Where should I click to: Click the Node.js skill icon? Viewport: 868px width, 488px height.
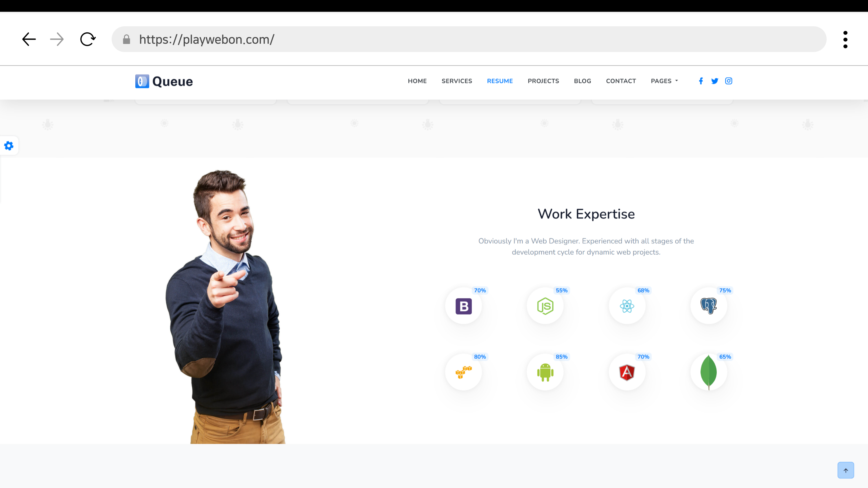(545, 306)
